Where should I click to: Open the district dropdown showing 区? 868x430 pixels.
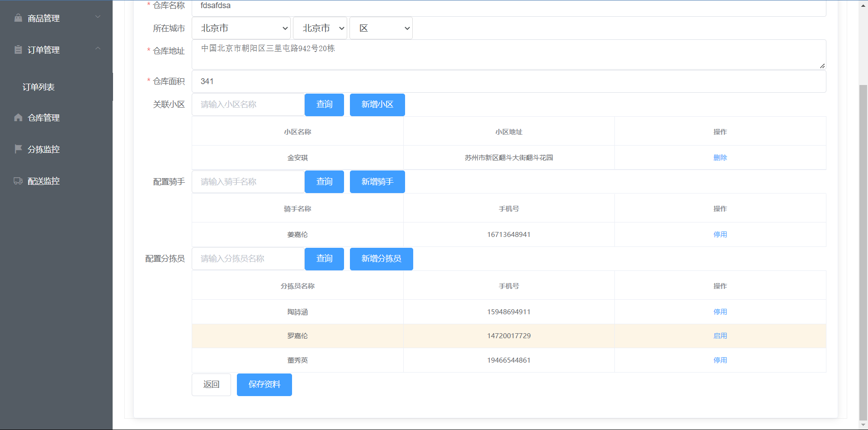[x=381, y=28]
